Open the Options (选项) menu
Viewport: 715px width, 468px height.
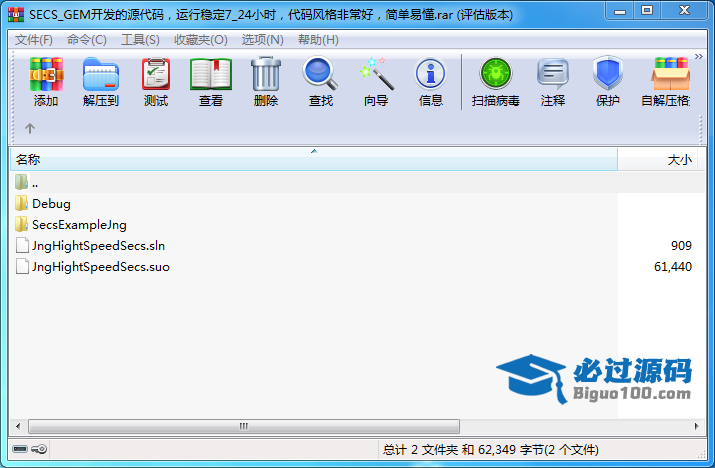click(x=263, y=40)
